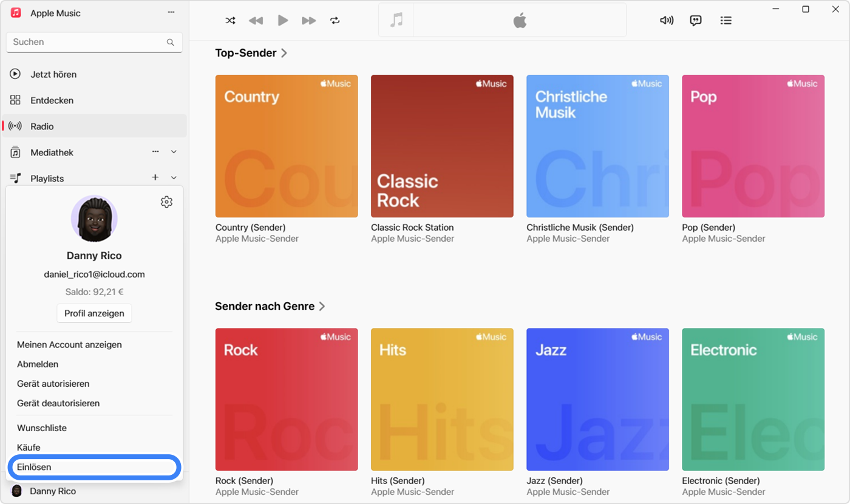Click the Christliche Musik (Sender) title text

coord(580,228)
